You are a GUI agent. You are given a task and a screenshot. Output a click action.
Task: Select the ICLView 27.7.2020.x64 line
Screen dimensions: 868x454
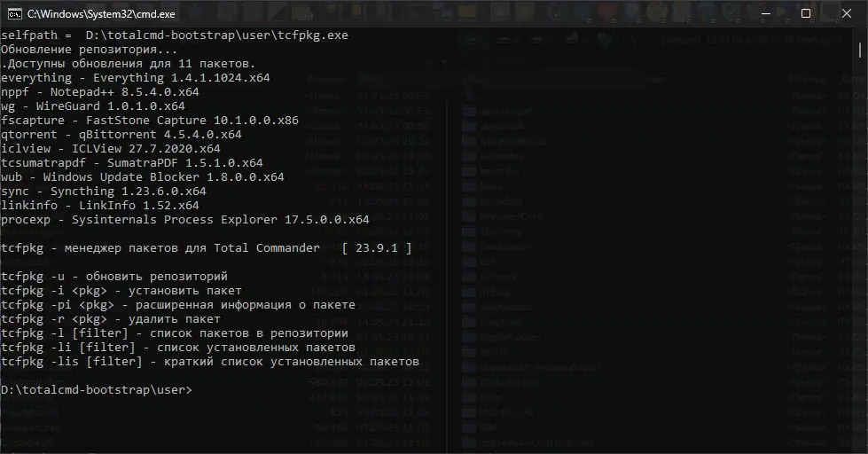pyautogui.click(x=111, y=149)
